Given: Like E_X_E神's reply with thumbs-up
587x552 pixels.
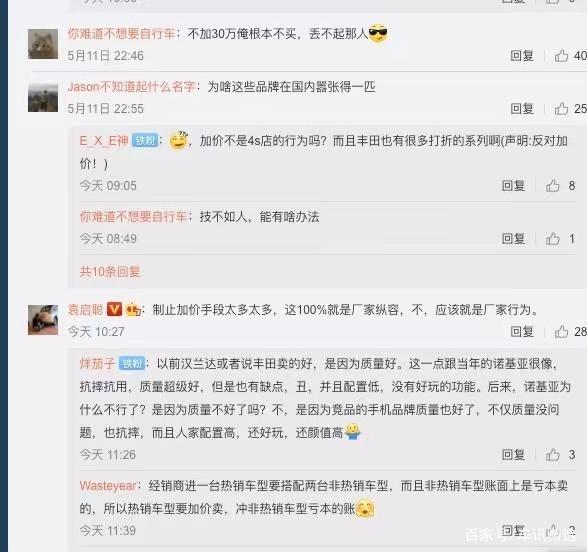Looking at the screenshot, I should pyautogui.click(x=553, y=186).
